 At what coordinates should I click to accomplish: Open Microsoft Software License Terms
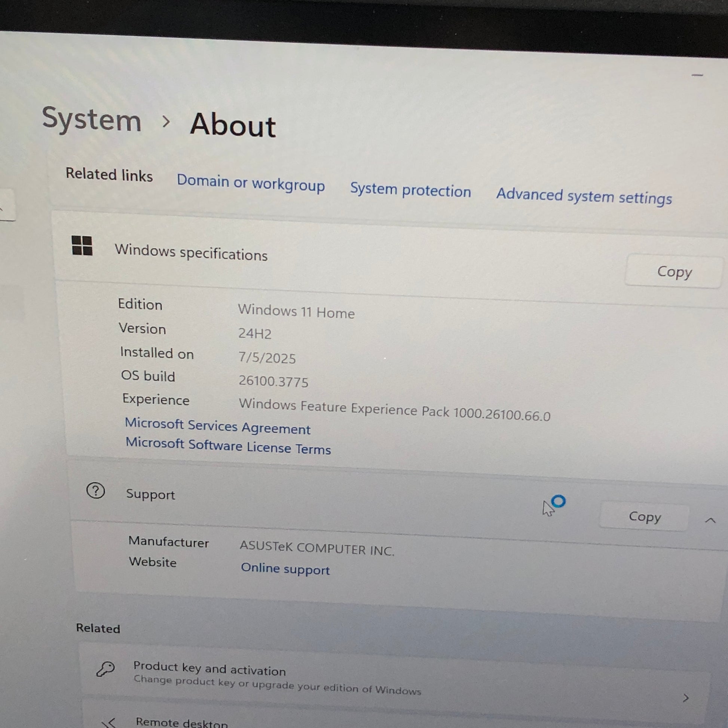(x=228, y=447)
